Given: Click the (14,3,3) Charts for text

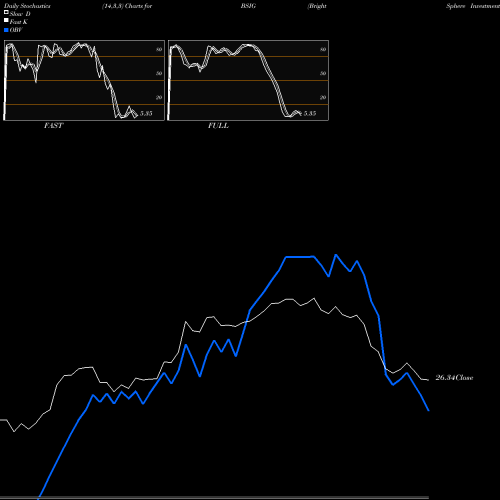Looking at the screenshot, I should (127, 6).
